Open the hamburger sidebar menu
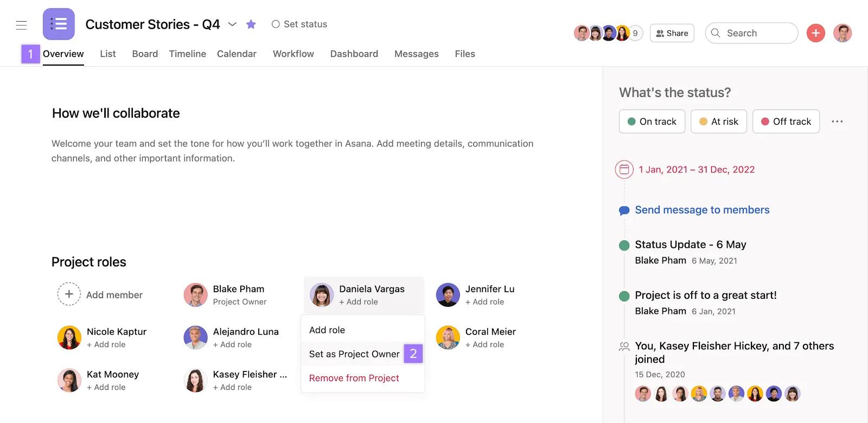This screenshot has width=868, height=423. click(x=21, y=25)
